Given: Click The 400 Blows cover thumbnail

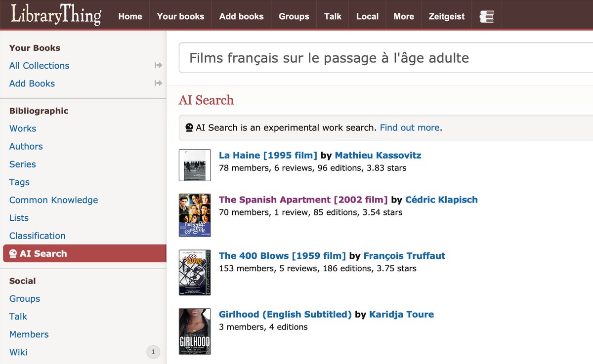Looking at the screenshot, I should point(195,273).
